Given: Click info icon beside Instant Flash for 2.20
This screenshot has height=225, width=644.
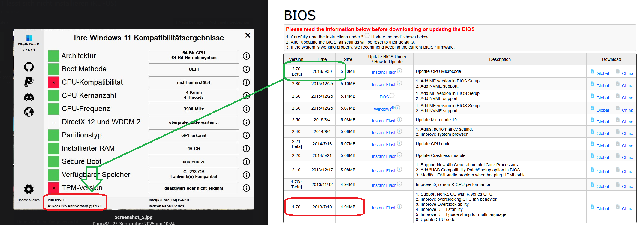Looking at the screenshot, I should 399,155.
